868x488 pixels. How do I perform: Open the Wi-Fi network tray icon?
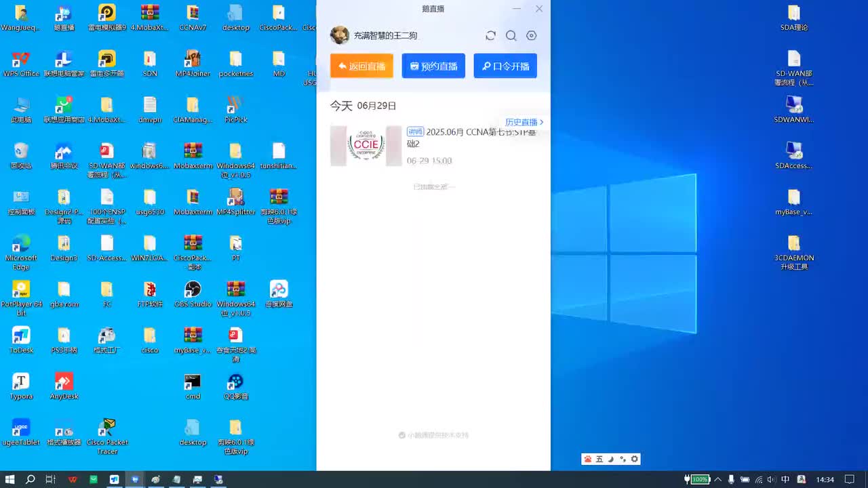[x=759, y=479]
